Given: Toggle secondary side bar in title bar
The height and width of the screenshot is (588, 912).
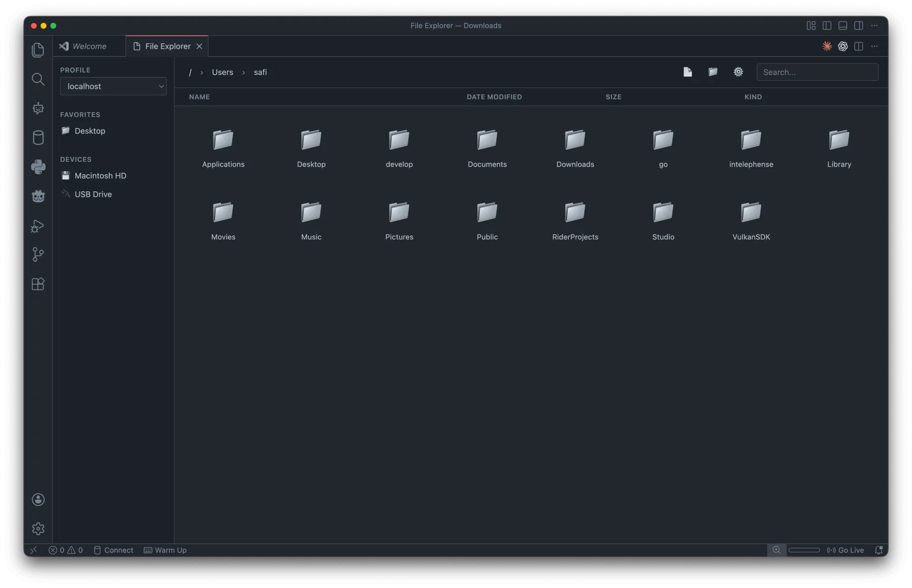Looking at the screenshot, I should 858,26.
